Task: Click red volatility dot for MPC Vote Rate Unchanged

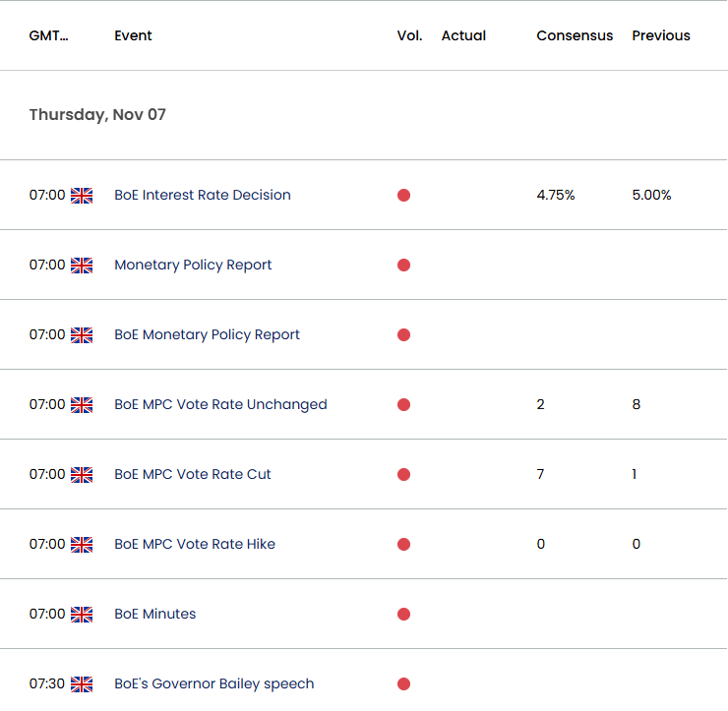Action: (404, 405)
